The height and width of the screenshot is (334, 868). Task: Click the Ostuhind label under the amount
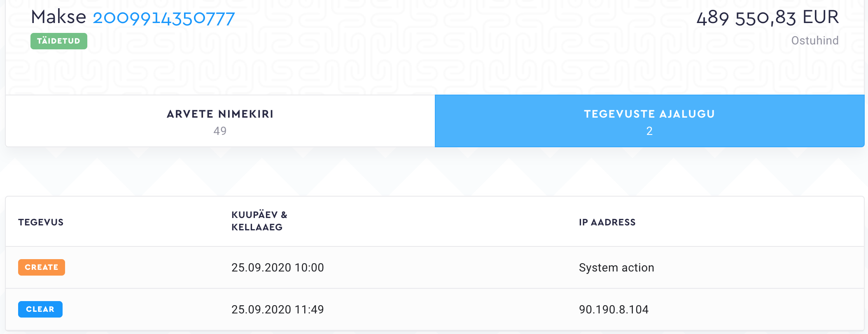814,41
